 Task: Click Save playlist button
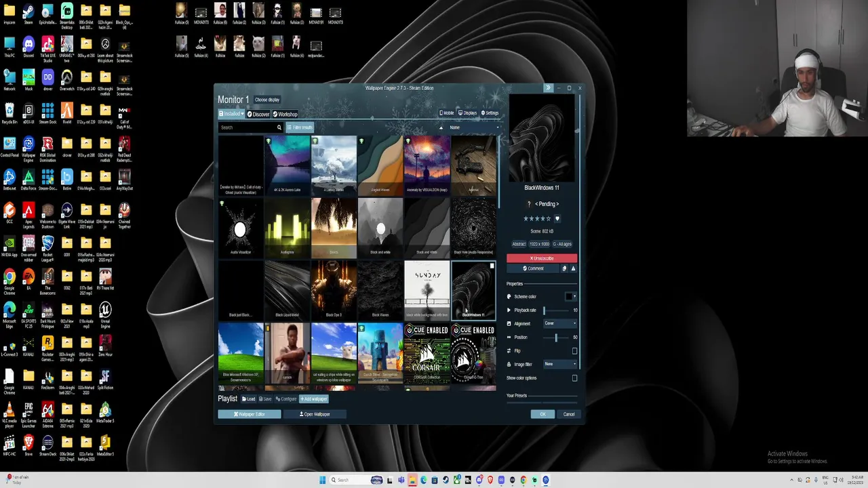point(265,399)
